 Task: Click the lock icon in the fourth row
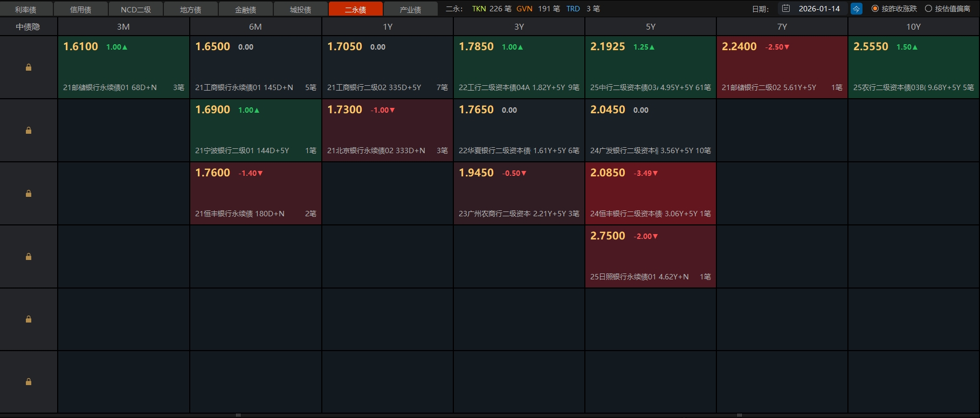29,257
